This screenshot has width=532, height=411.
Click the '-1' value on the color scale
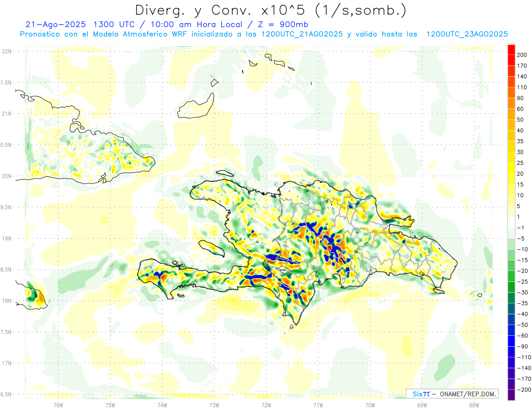pyautogui.click(x=520, y=228)
